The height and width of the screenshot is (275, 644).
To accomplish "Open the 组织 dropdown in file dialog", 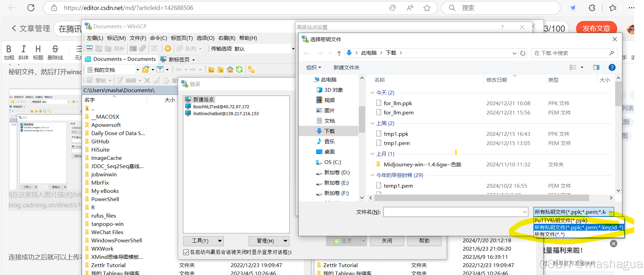I will (313, 67).
